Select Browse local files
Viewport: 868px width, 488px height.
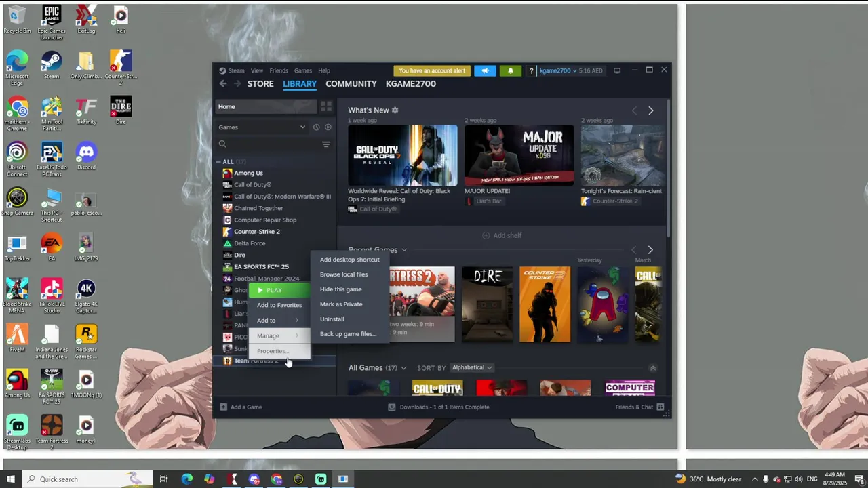tap(344, 274)
